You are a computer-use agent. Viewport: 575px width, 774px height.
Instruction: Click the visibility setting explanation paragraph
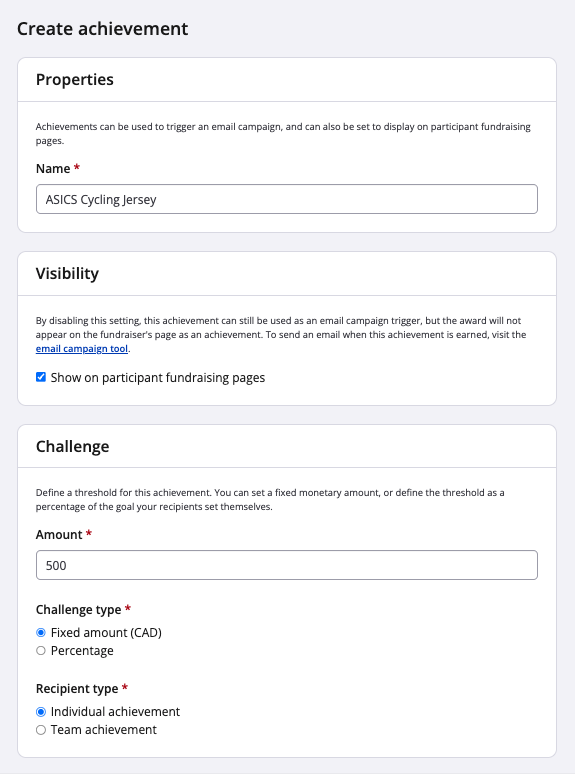tap(281, 335)
